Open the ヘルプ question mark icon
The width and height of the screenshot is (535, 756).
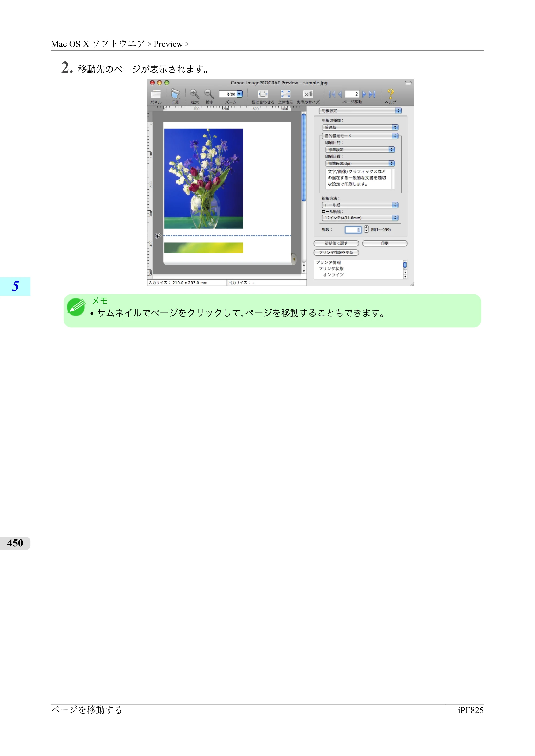(391, 94)
